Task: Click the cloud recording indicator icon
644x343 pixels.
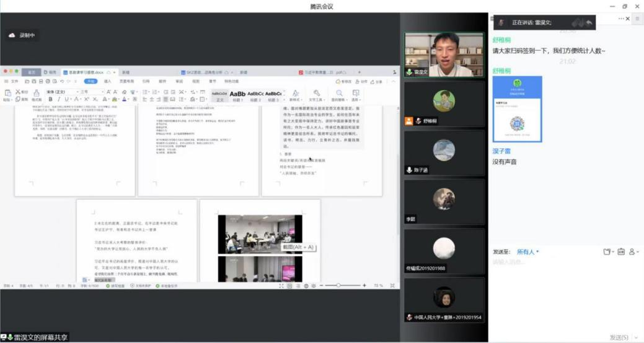Action: (12, 35)
